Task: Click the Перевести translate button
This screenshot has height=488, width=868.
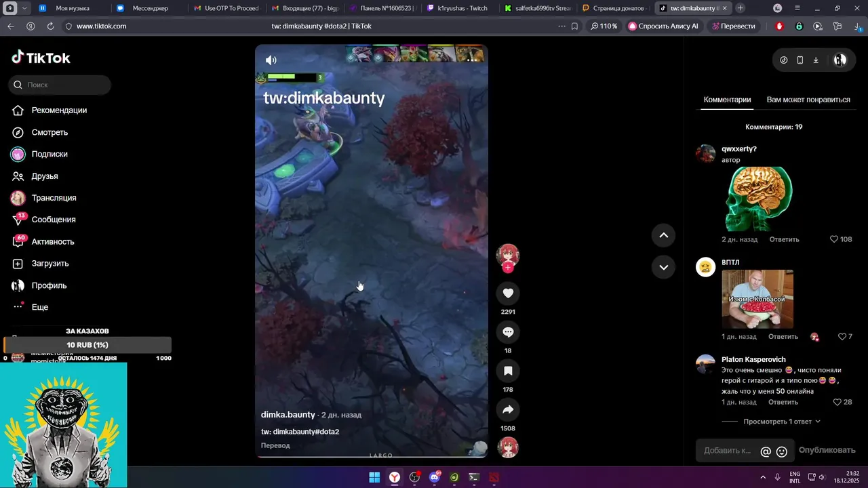Action: tap(733, 26)
